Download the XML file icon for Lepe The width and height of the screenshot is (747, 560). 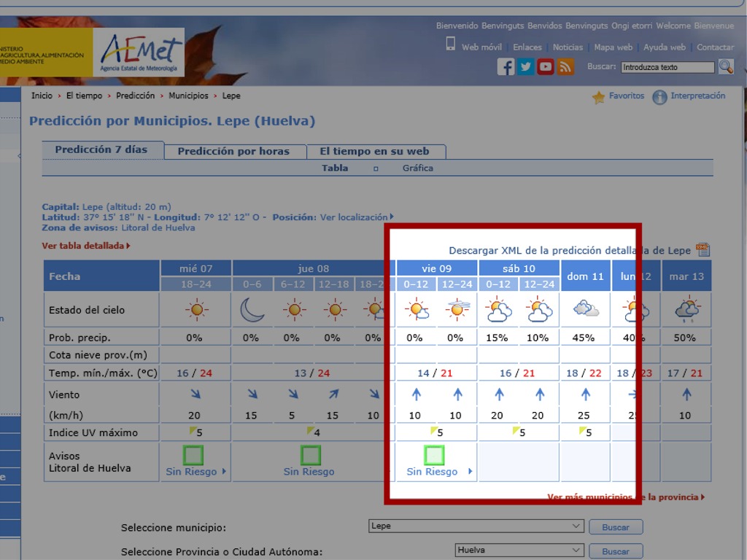703,250
